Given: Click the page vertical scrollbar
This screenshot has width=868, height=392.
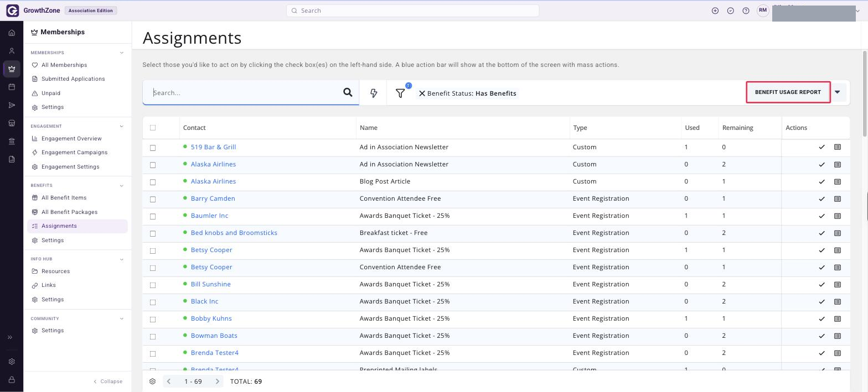Looking at the screenshot, I should coord(865,93).
